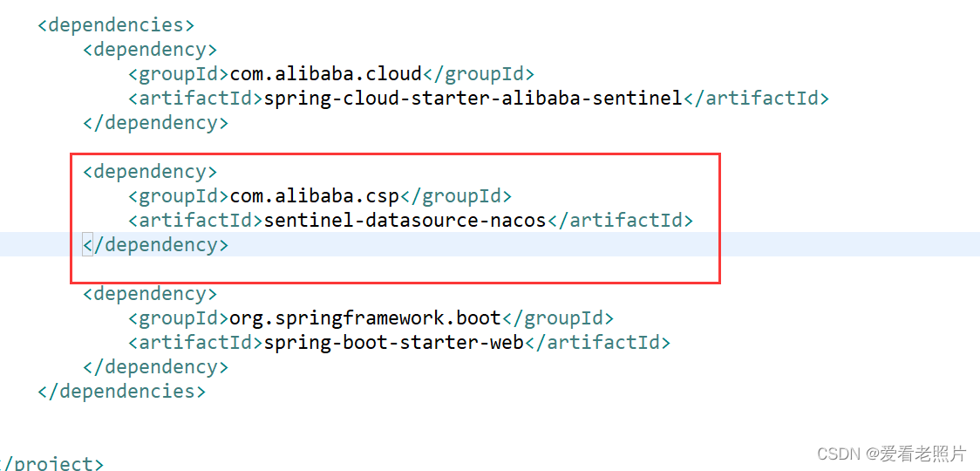
Task: Click empty line inside red box
Action: pyautogui.click(x=395, y=269)
